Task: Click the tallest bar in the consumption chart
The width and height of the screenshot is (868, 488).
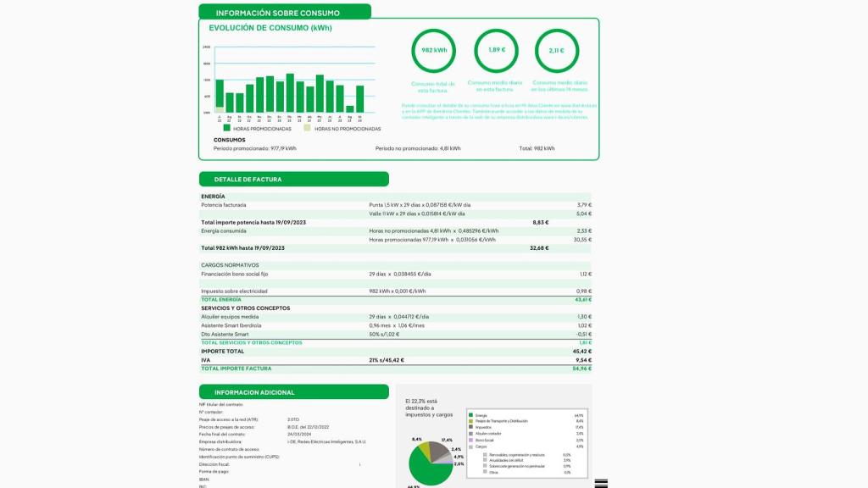Action: coord(290,93)
